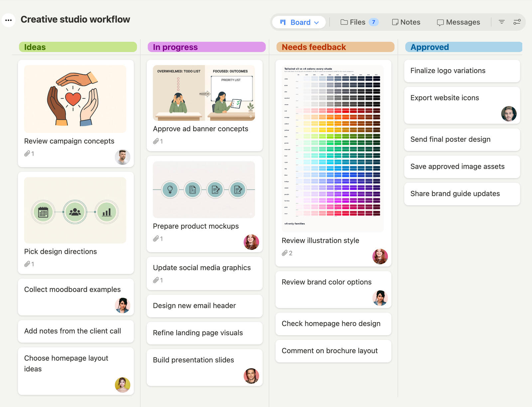
Task: Open Add notes from the client call
Action: click(76, 331)
